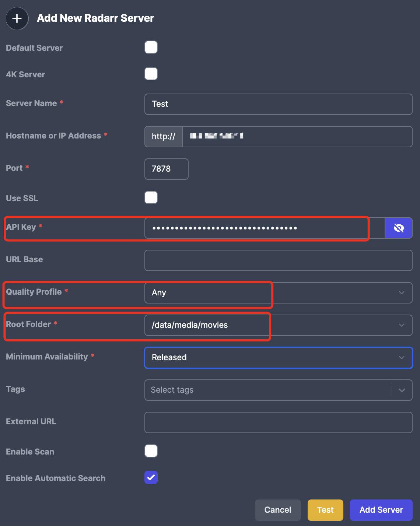Viewport: 420px width, 526px height.
Task: Tick the 4K Server checkbox
Action: (151, 74)
